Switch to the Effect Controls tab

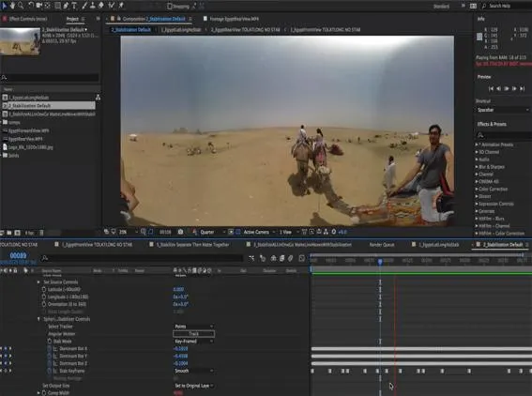pyautogui.click(x=28, y=19)
